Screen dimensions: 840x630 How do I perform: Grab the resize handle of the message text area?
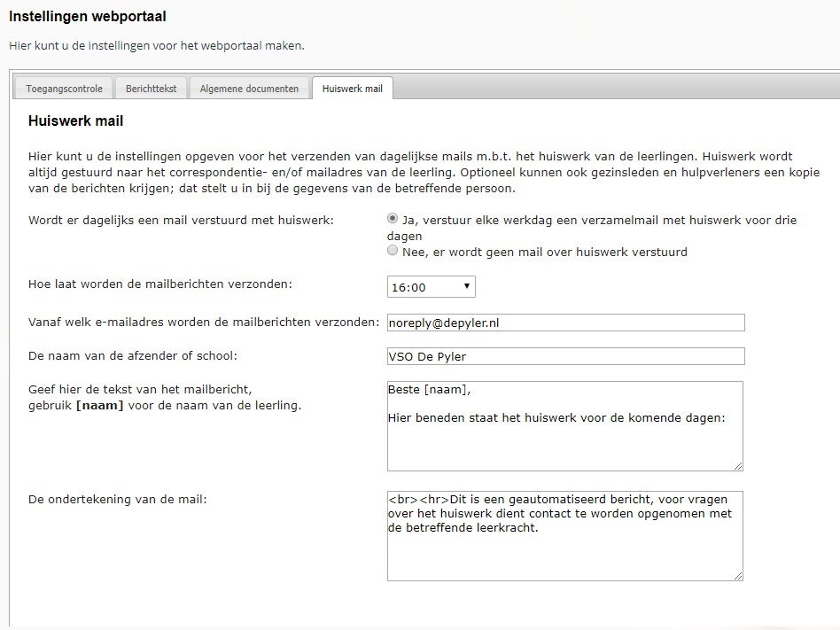click(x=738, y=465)
